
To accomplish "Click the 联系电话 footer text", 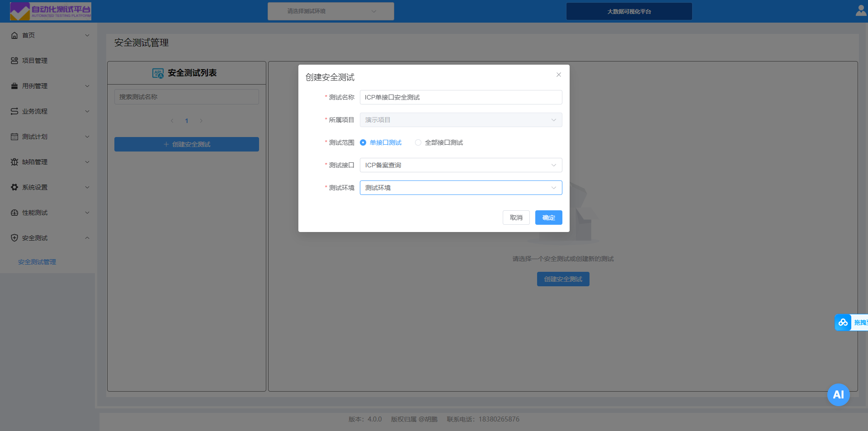I will coord(483,419).
